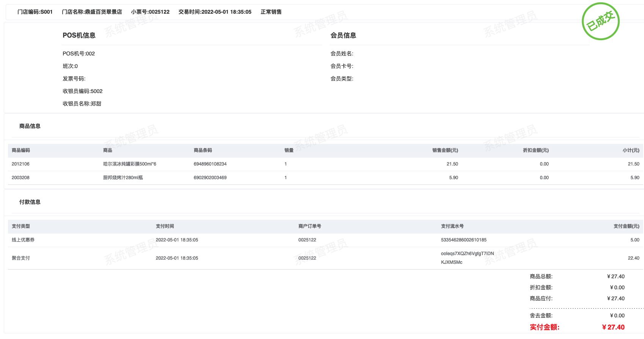Click the 会员信息 section heading
This screenshot has height=339, width=644.
pyautogui.click(x=343, y=35)
